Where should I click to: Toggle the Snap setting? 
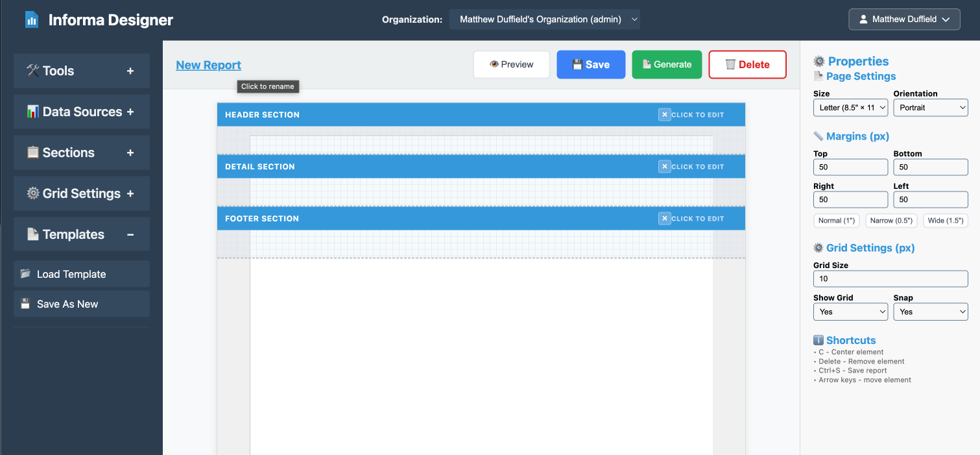[930, 312]
